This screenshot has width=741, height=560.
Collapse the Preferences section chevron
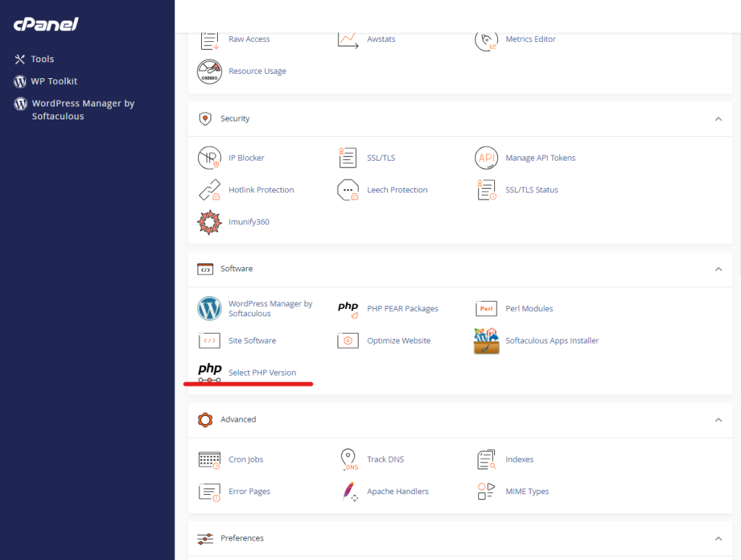pyautogui.click(x=718, y=538)
